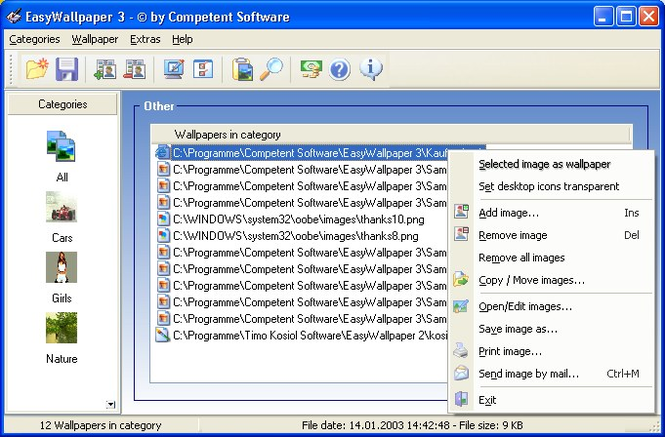This screenshot has height=437, width=665.
Task: Click the file icon beside thanks8.png
Action: [x=163, y=236]
